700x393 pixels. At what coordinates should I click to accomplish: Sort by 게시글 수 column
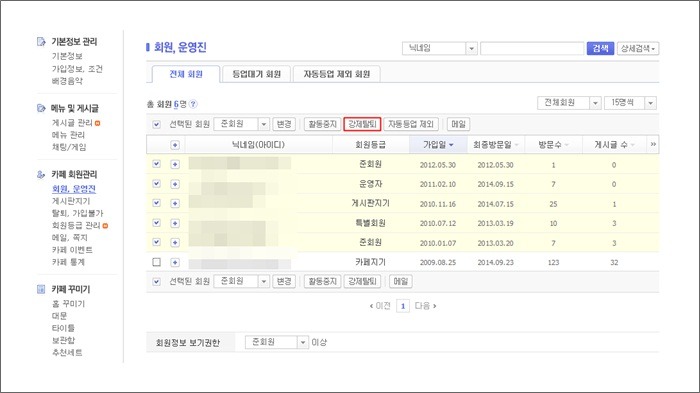614,145
